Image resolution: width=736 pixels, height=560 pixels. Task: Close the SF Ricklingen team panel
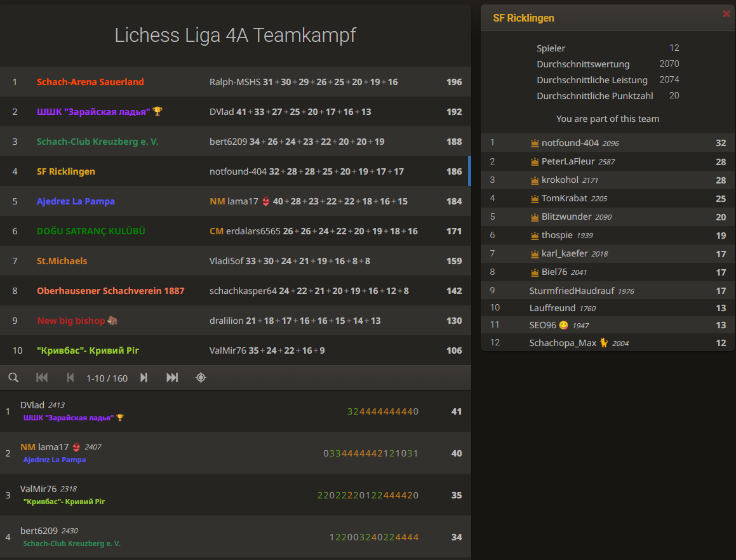point(726,13)
